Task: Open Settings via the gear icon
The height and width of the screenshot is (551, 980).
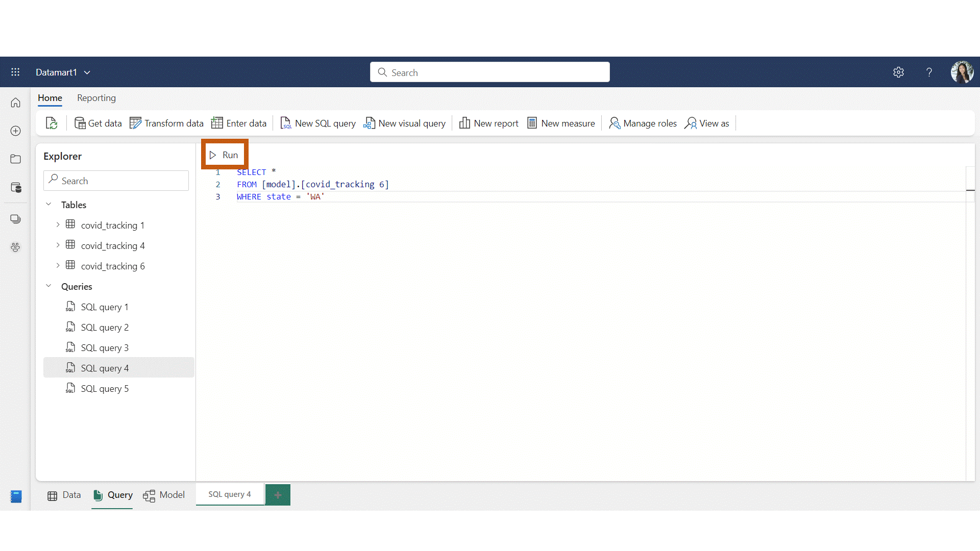Action: 899,72
